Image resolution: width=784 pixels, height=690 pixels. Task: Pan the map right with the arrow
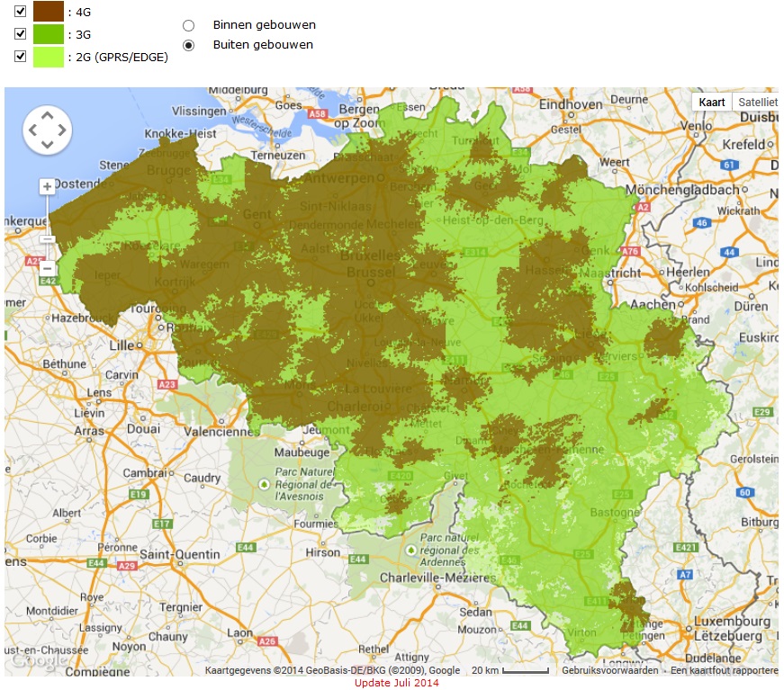(61, 131)
